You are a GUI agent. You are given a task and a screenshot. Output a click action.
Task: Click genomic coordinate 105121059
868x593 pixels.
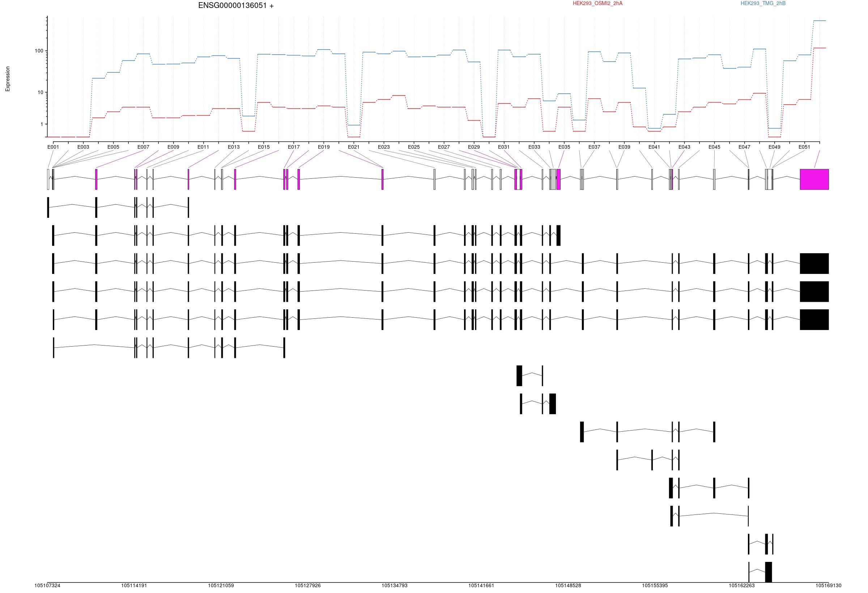pyautogui.click(x=221, y=585)
